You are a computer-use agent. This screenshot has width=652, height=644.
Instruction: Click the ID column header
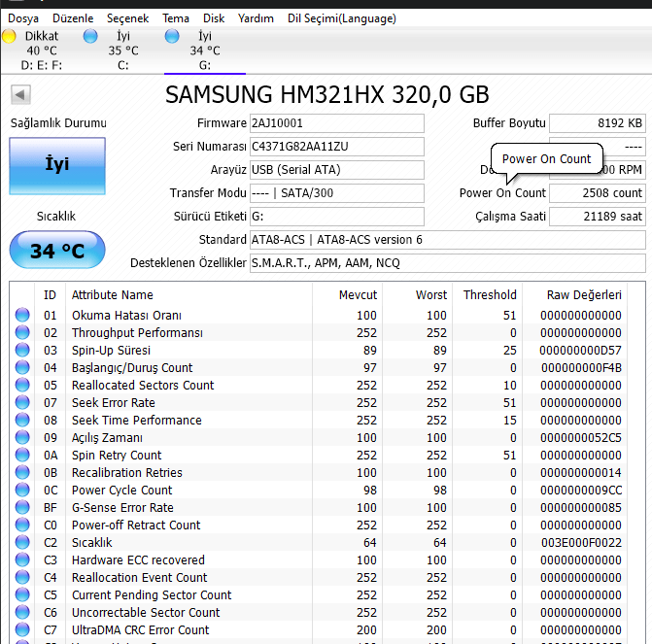pyautogui.click(x=50, y=294)
